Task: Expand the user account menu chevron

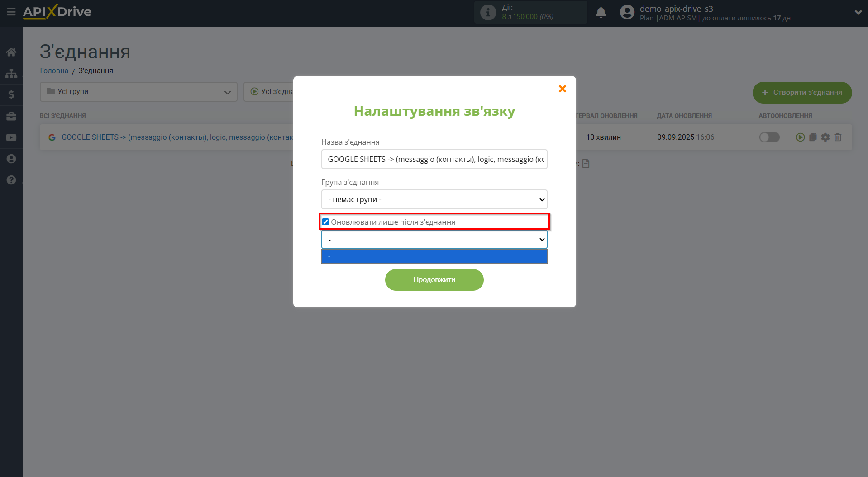Action: pos(858,13)
